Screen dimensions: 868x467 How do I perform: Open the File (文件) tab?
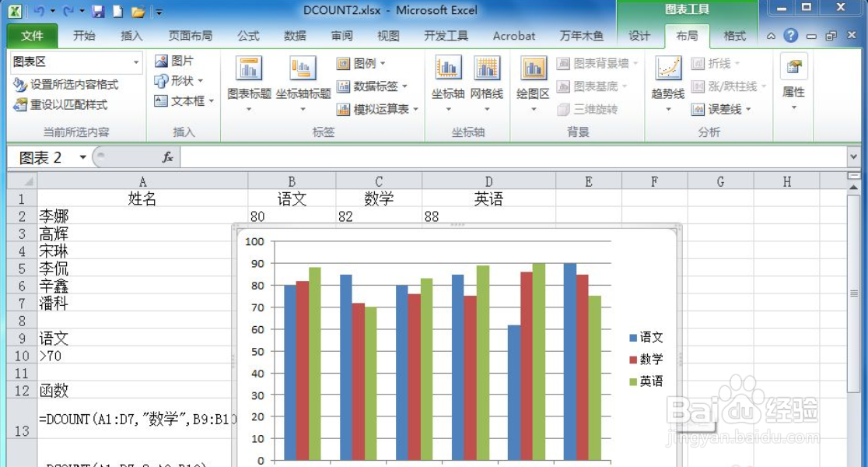32,36
